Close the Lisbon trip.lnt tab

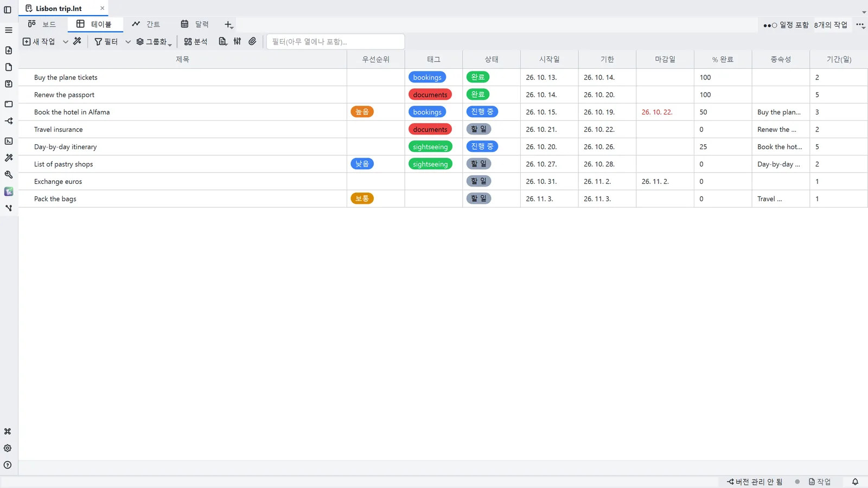click(x=102, y=8)
